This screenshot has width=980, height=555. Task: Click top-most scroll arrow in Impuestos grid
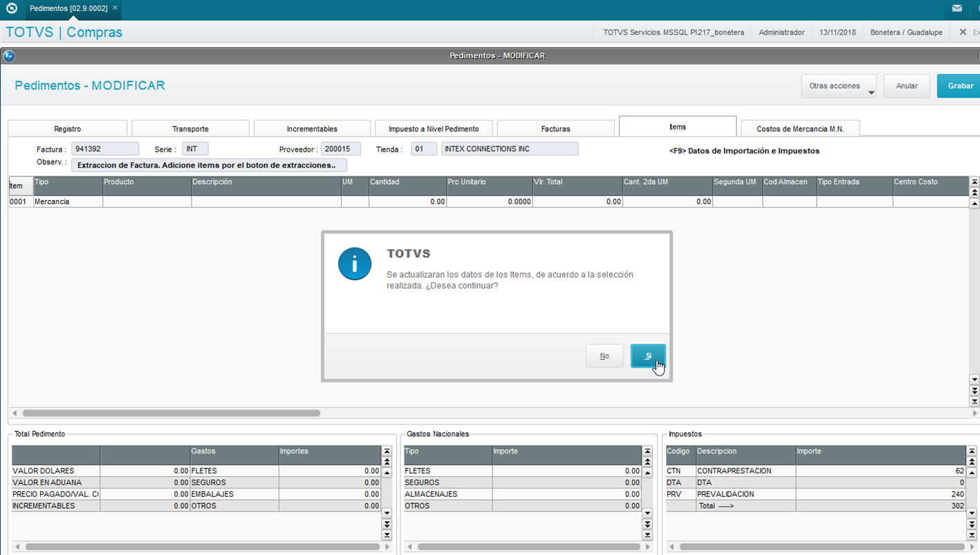click(972, 451)
